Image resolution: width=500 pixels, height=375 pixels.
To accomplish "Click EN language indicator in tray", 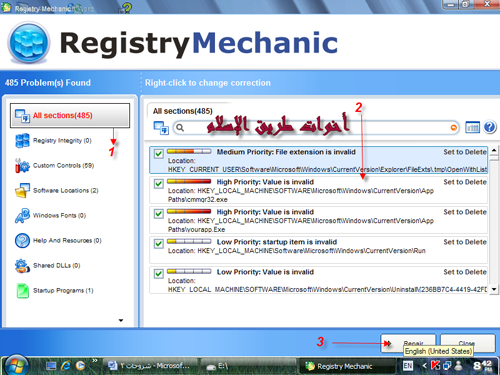I will click(x=408, y=366).
